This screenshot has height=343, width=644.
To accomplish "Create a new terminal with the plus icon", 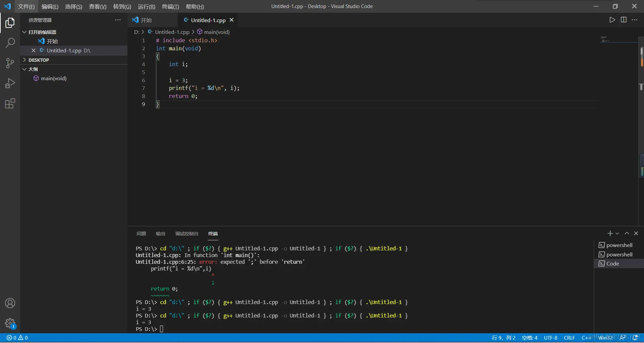I will (x=610, y=233).
